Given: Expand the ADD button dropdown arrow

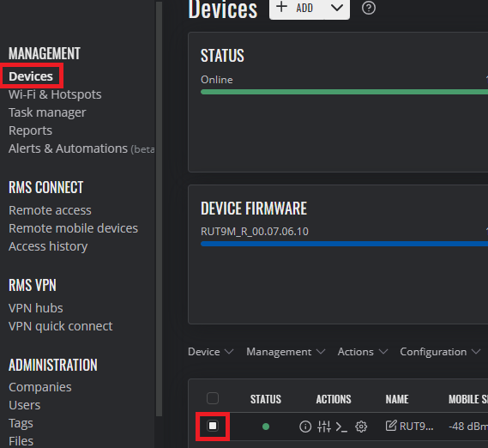Looking at the screenshot, I should [337, 9].
